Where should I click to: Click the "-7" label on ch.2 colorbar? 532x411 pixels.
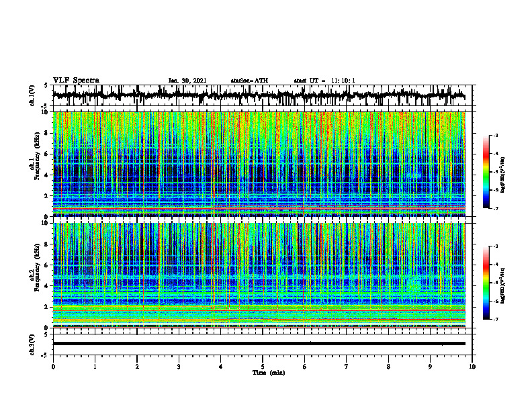[x=495, y=319]
